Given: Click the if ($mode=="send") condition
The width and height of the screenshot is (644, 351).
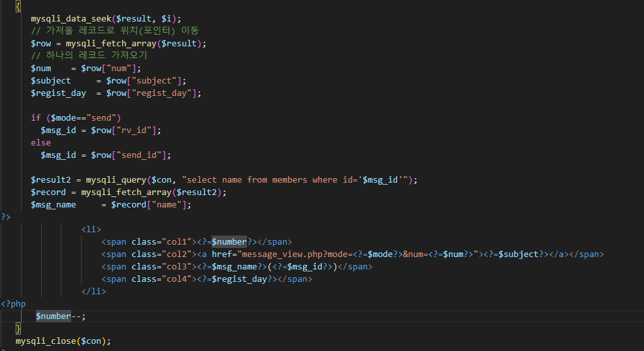Looking at the screenshot, I should 76,118.
